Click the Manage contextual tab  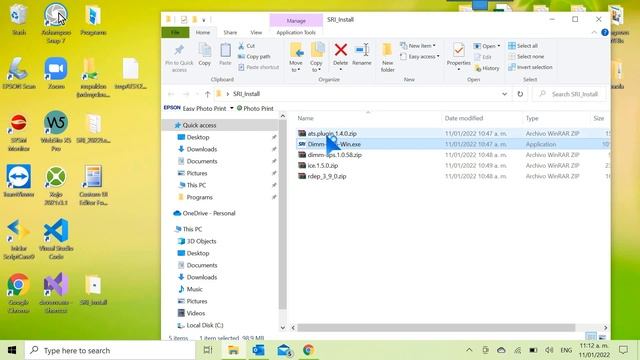(296, 20)
